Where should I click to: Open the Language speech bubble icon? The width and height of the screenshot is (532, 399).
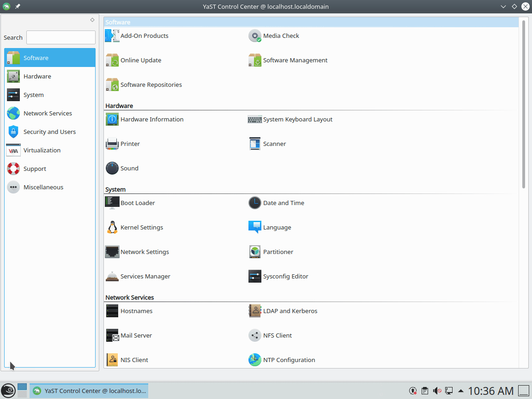click(x=255, y=227)
